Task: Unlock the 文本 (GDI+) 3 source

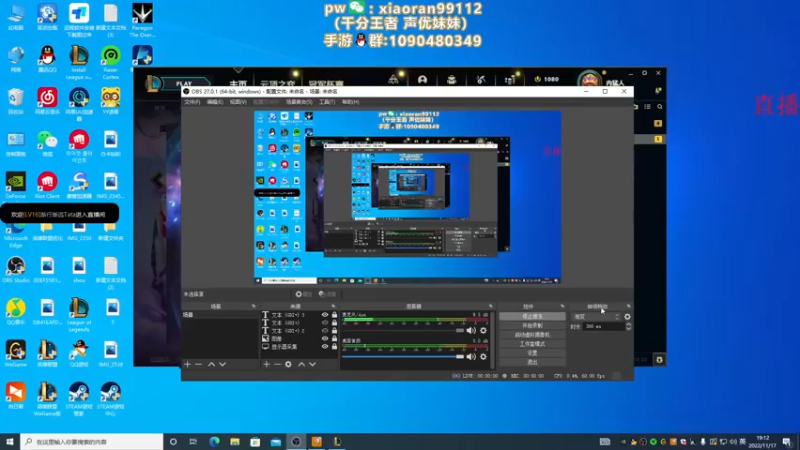Action: 334,315
